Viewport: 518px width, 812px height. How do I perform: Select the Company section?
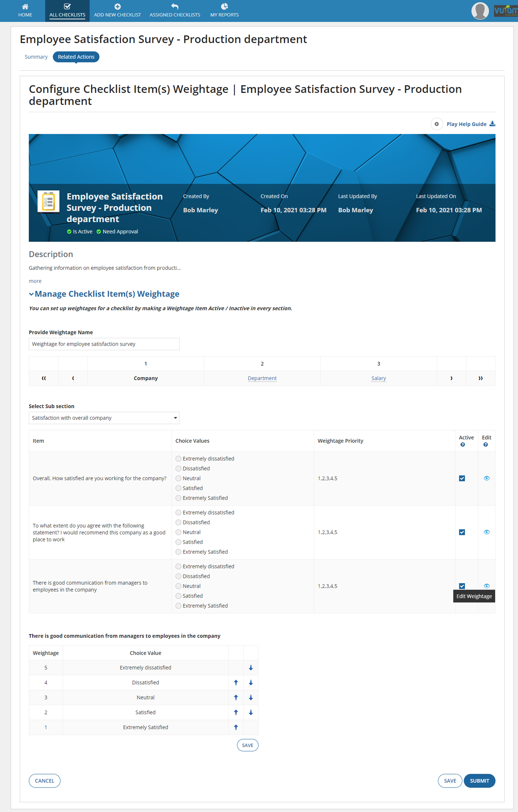pyautogui.click(x=146, y=378)
